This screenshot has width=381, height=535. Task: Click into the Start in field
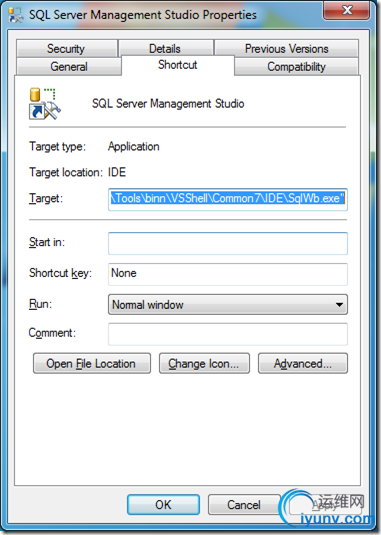[x=228, y=243]
